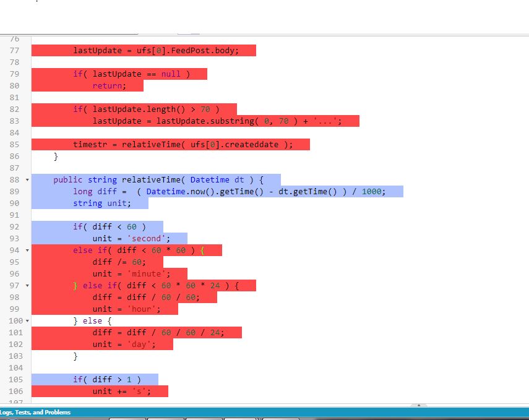
Task: Click line number 77 in the gutter
Action: point(14,51)
